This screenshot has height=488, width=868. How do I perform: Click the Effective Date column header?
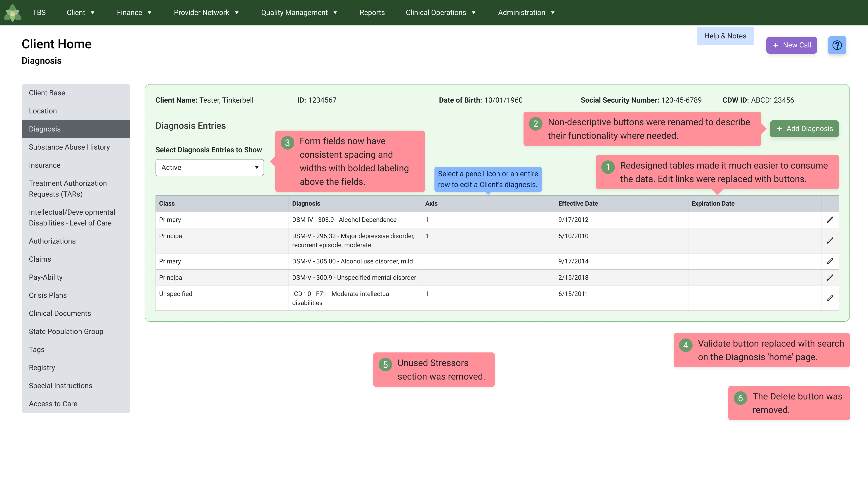621,203
